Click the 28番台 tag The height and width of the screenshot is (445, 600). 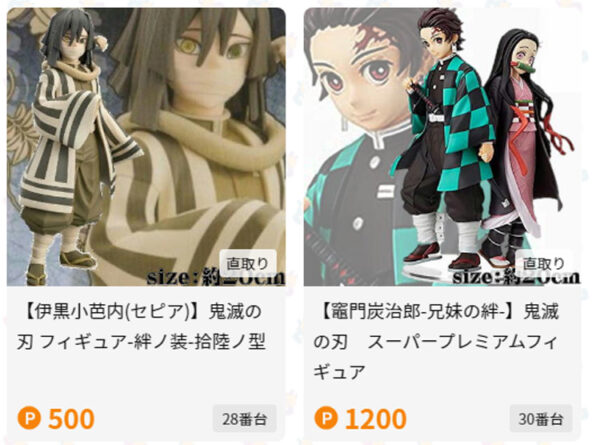click(245, 419)
